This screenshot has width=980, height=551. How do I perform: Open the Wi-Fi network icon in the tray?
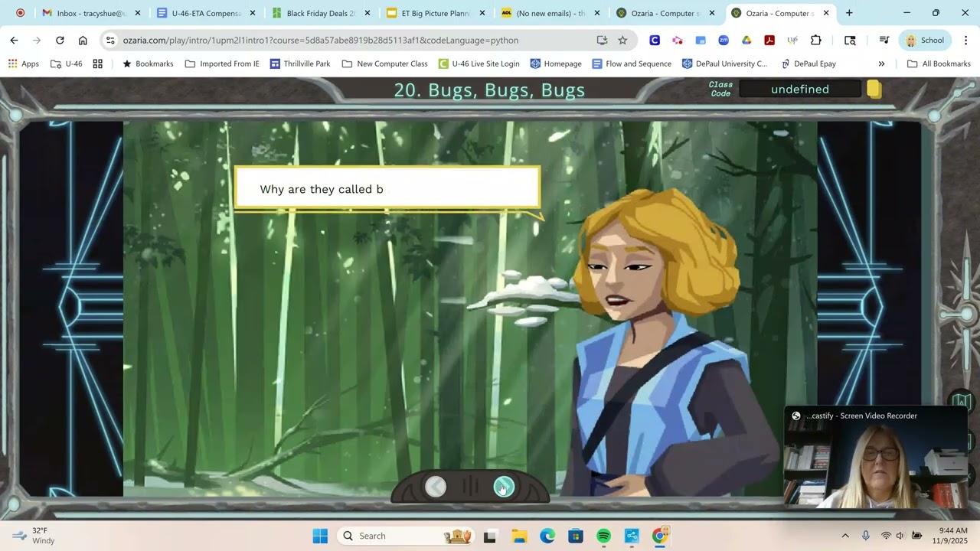(886, 536)
